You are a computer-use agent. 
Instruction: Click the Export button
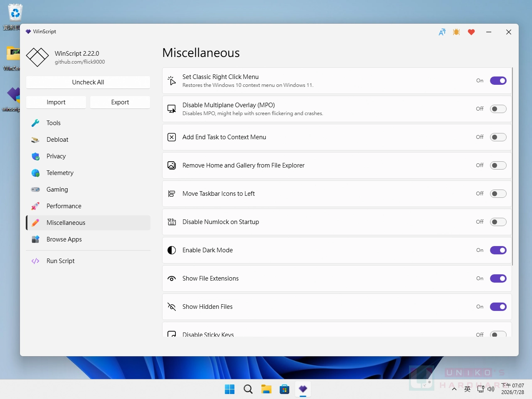point(120,102)
